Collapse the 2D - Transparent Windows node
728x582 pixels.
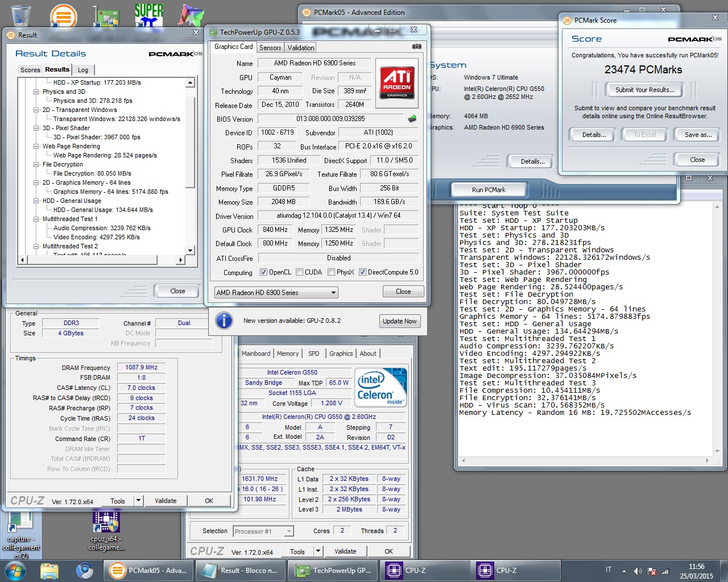coord(36,110)
